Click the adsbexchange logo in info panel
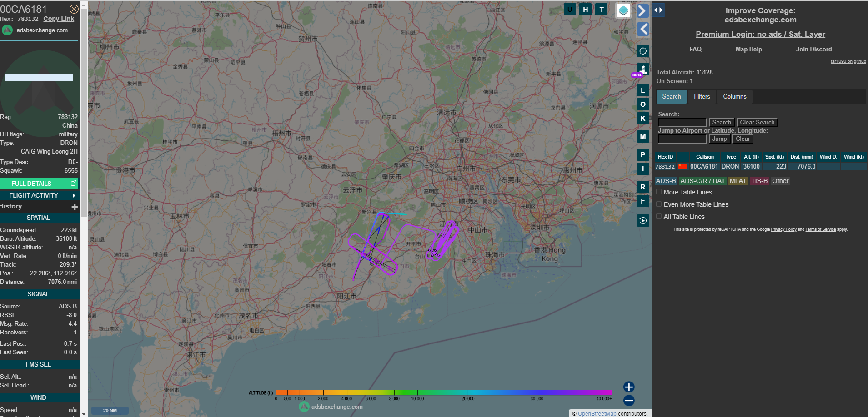This screenshot has height=417, width=868. pyautogui.click(x=7, y=30)
